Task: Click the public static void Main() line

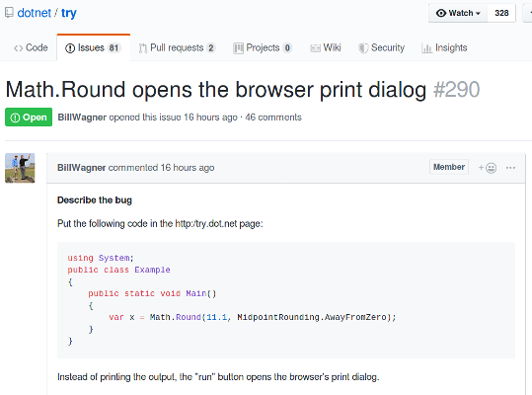Action: 152,293
